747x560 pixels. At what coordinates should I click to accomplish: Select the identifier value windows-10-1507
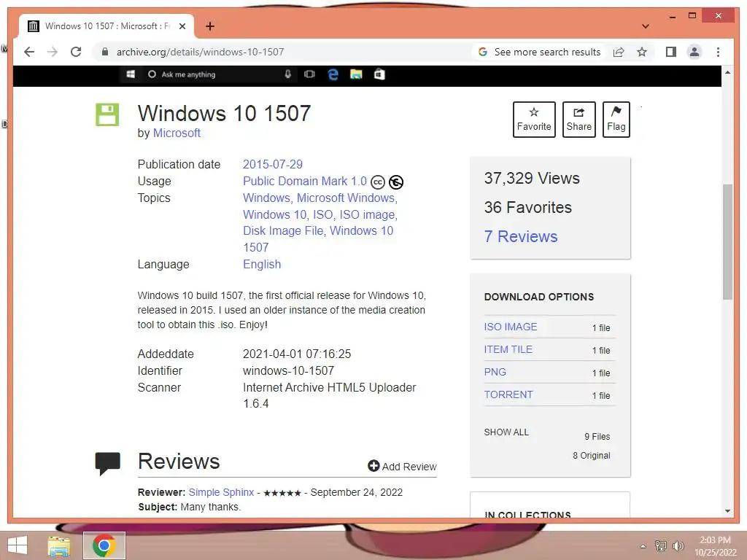pyautogui.click(x=288, y=370)
